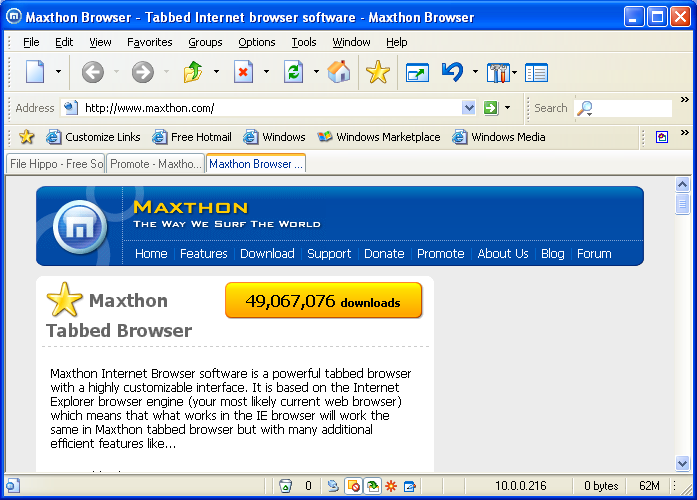
Task: Expand the New page dropdown arrow
Action: pyautogui.click(x=59, y=72)
